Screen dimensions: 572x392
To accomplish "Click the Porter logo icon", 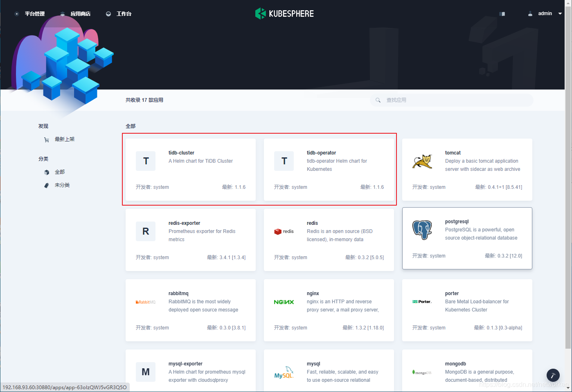I will [422, 302].
